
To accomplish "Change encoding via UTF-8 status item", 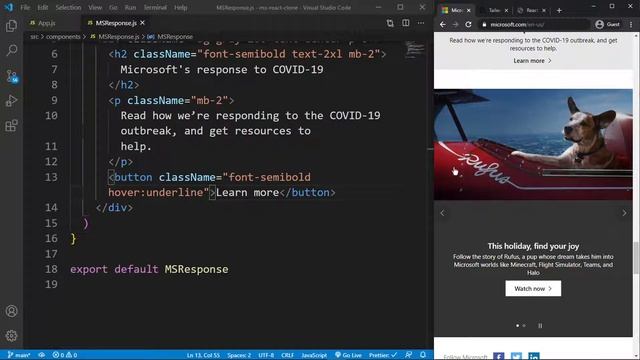I will [x=266, y=355].
